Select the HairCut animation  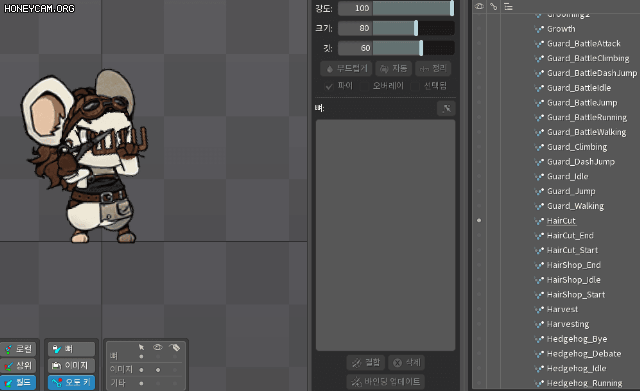tap(561, 221)
